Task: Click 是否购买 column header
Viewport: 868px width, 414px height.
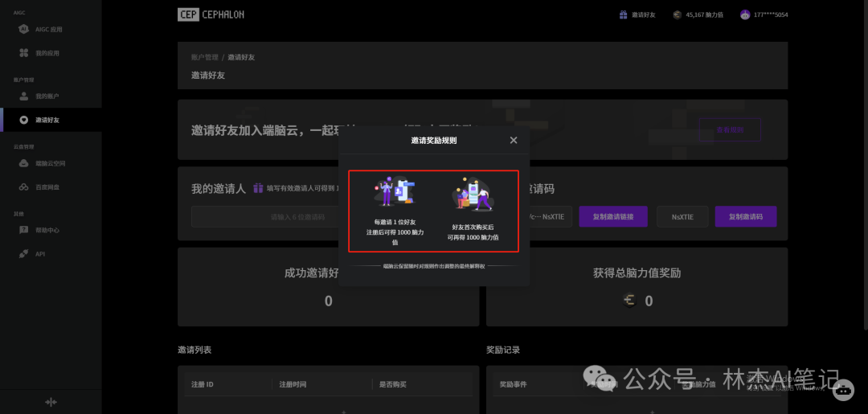Action: point(392,384)
